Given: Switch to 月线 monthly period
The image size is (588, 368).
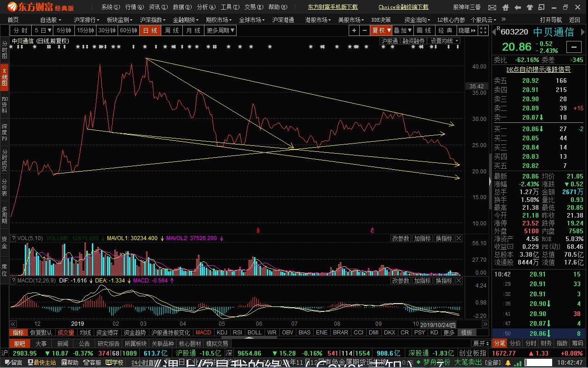Looking at the screenshot, I should tap(193, 30).
